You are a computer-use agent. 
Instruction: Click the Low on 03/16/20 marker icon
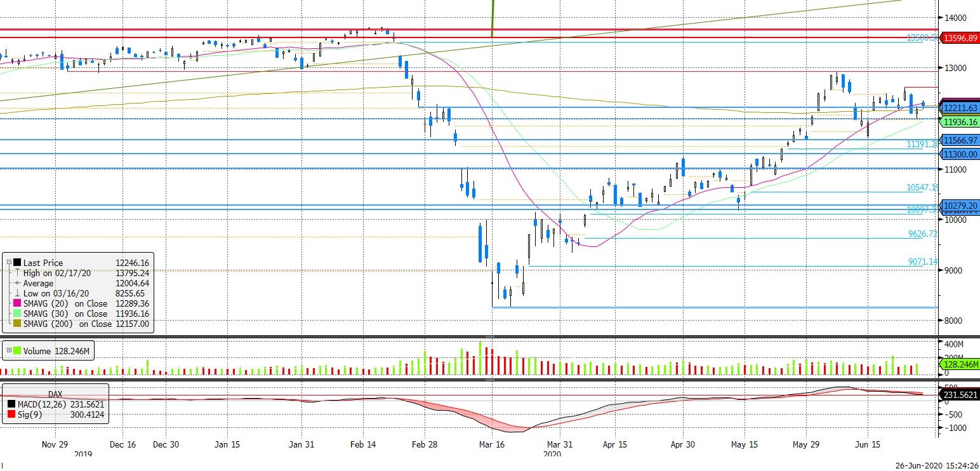(x=17, y=293)
